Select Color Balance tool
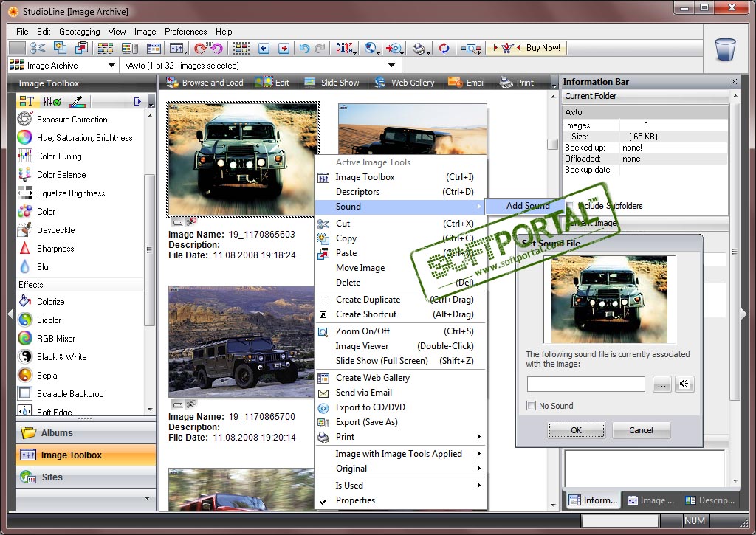 61,174
